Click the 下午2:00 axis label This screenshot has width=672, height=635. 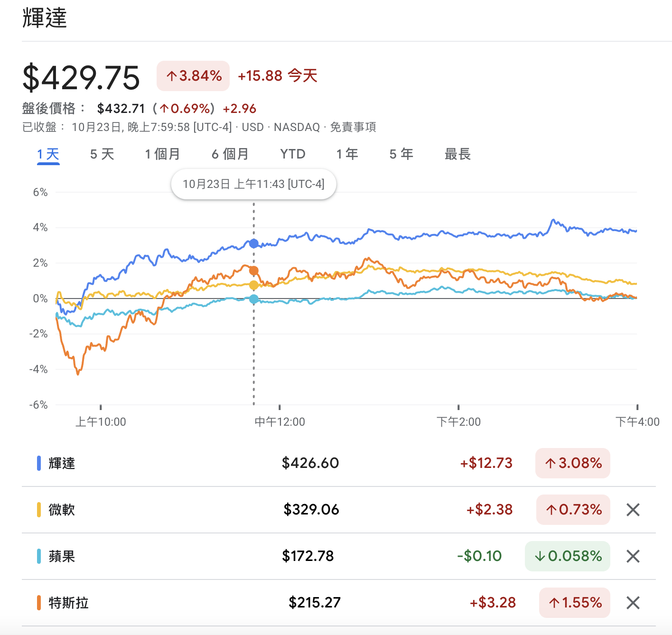[x=458, y=422]
